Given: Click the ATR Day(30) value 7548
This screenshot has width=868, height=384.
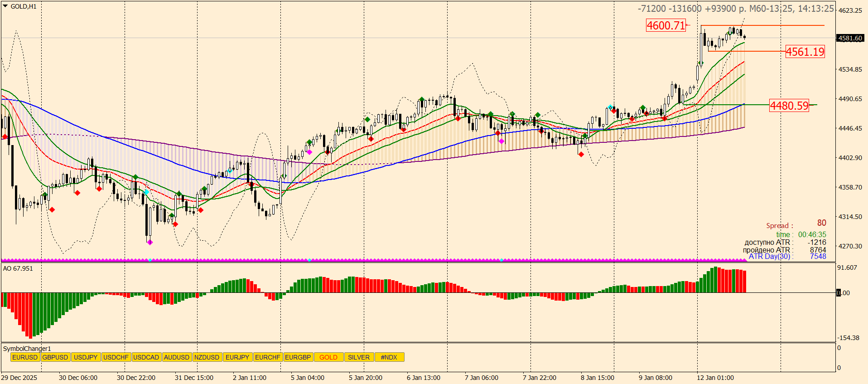Looking at the screenshot, I should tap(818, 257).
